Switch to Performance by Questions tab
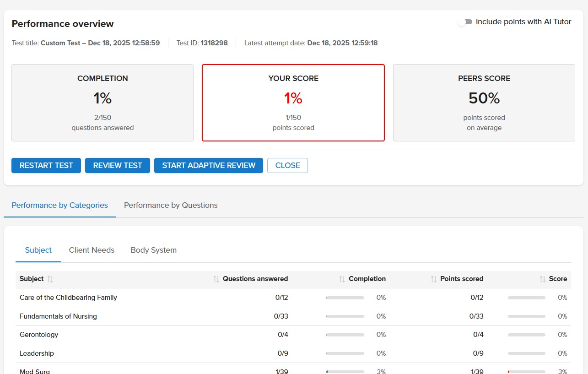588x374 pixels. point(171,206)
